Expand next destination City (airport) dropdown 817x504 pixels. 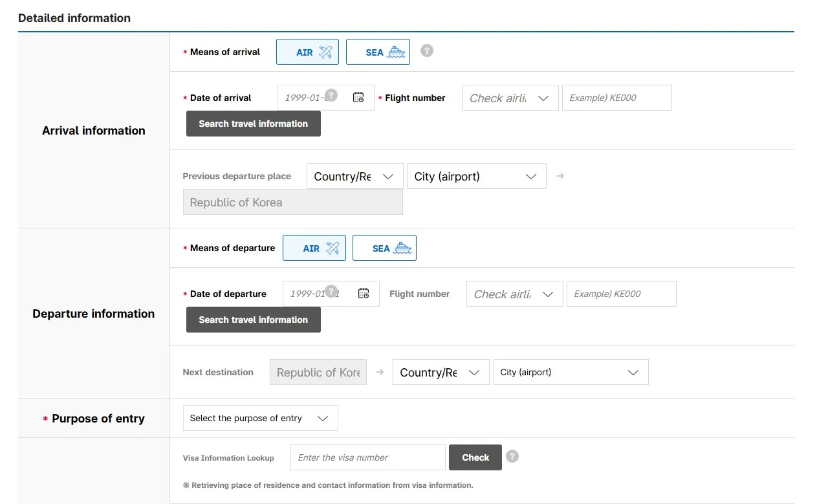571,372
